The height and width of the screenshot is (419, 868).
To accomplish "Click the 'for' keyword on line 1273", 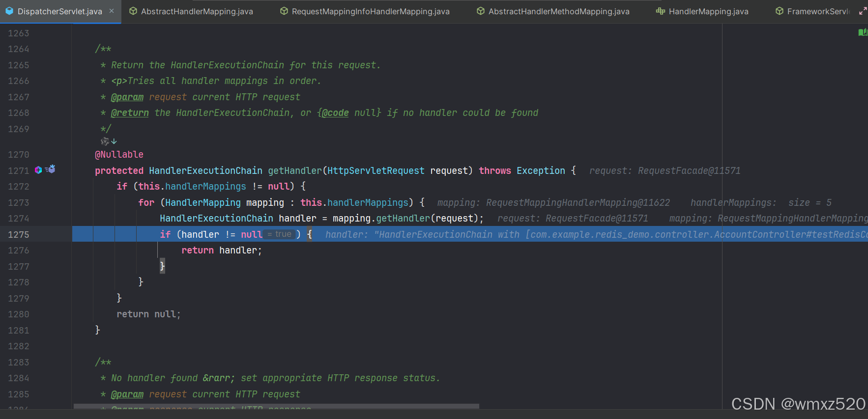I will 146,203.
